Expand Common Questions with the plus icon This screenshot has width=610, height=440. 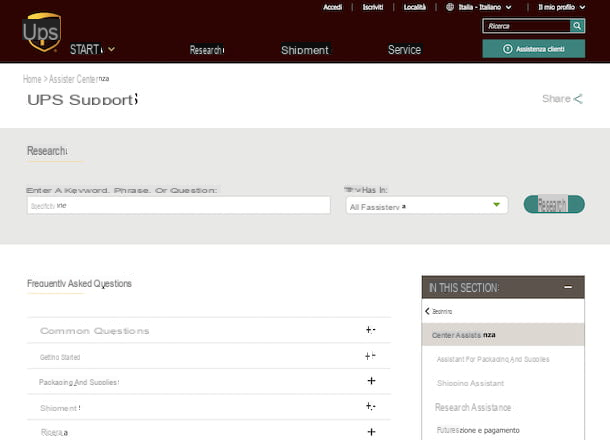pyautogui.click(x=370, y=330)
